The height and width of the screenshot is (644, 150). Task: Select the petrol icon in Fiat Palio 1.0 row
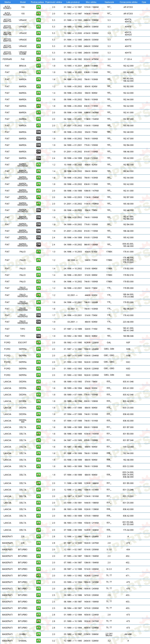[39, 252]
